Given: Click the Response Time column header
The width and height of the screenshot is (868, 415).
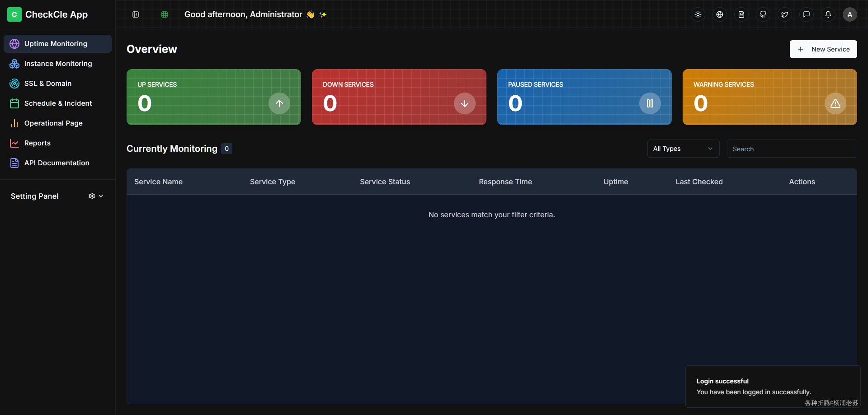Looking at the screenshot, I should tap(505, 182).
